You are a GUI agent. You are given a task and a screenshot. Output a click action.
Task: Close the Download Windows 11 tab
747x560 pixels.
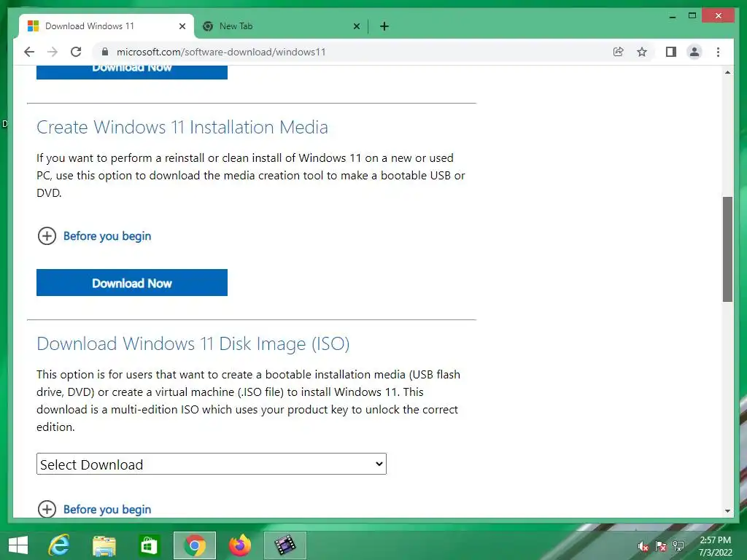[x=182, y=26]
